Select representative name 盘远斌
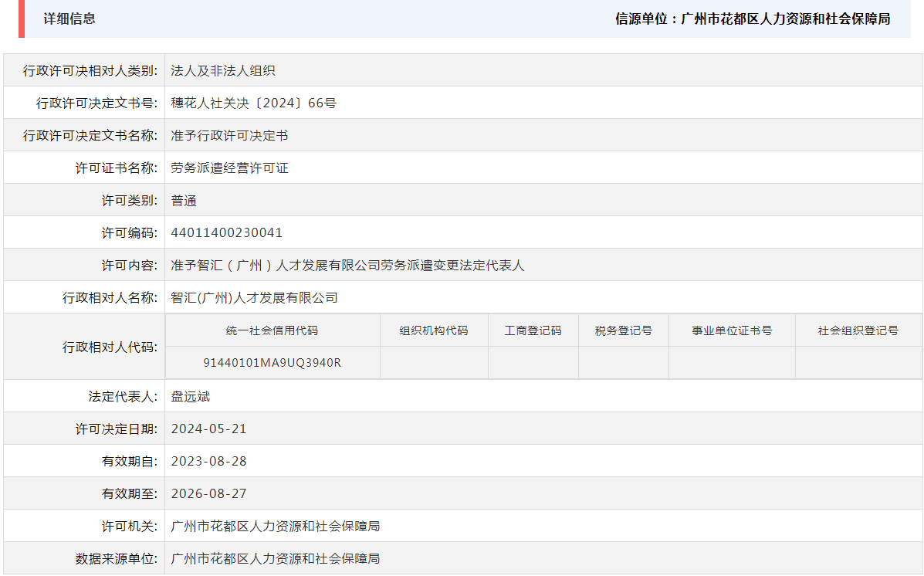The image size is (924, 576). [191, 397]
